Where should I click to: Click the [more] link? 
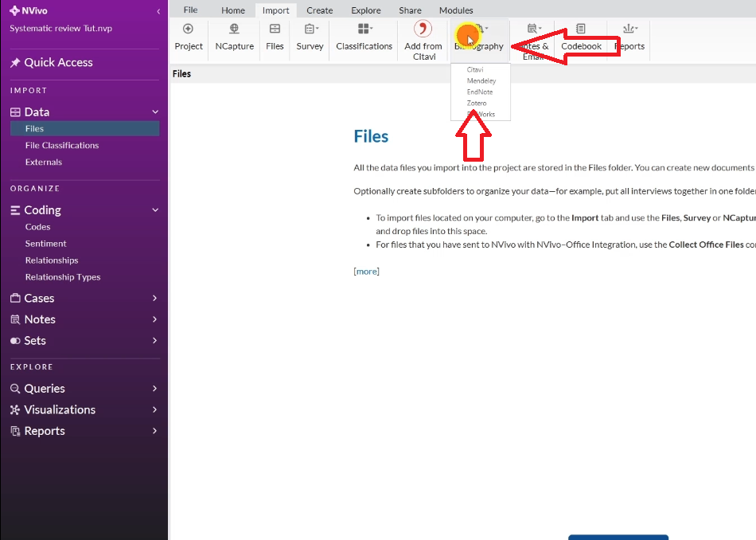pyautogui.click(x=366, y=272)
